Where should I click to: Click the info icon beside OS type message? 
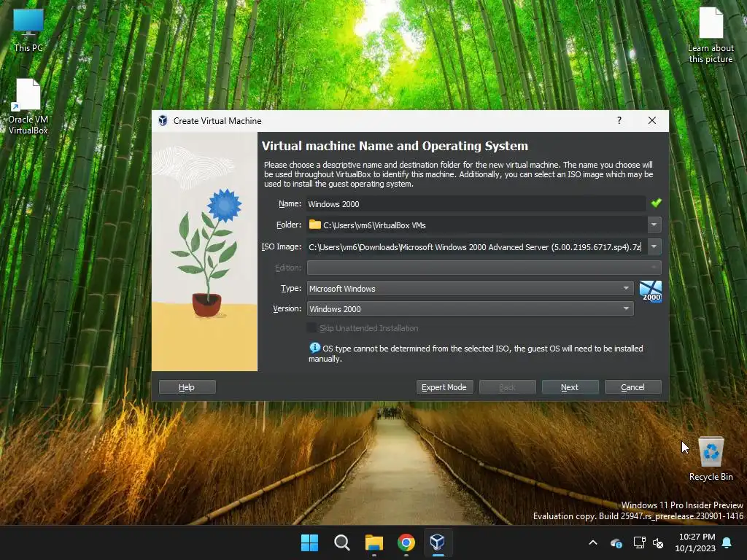pyautogui.click(x=314, y=348)
